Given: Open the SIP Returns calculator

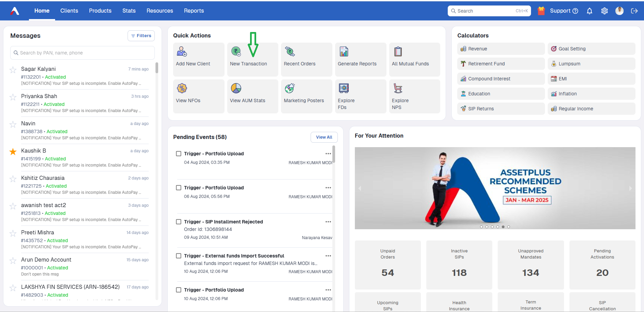Looking at the screenshot, I should click(x=501, y=109).
